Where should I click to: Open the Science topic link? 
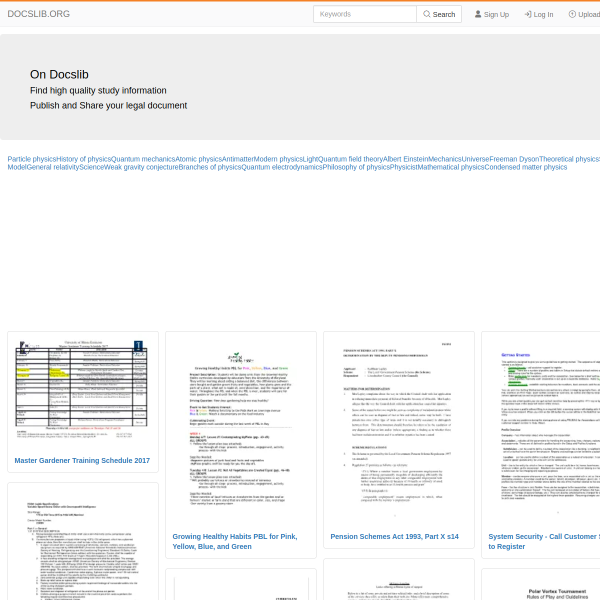tap(91, 167)
